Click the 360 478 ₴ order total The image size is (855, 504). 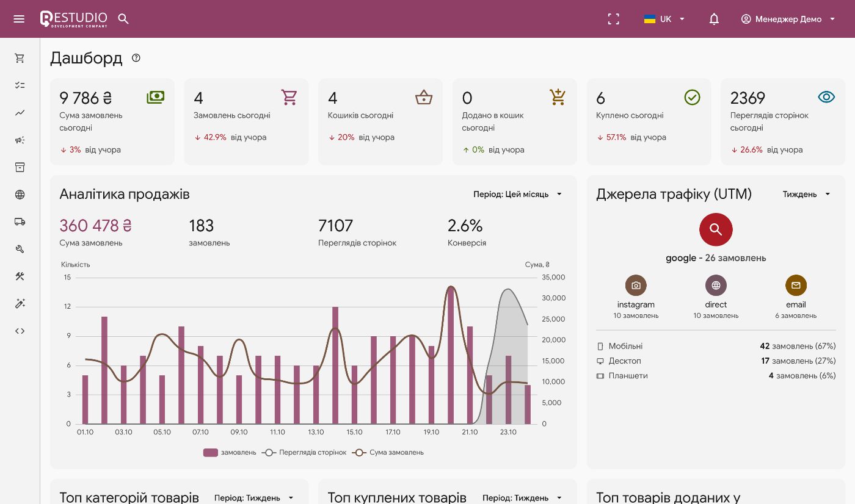pyautogui.click(x=96, y=226)
